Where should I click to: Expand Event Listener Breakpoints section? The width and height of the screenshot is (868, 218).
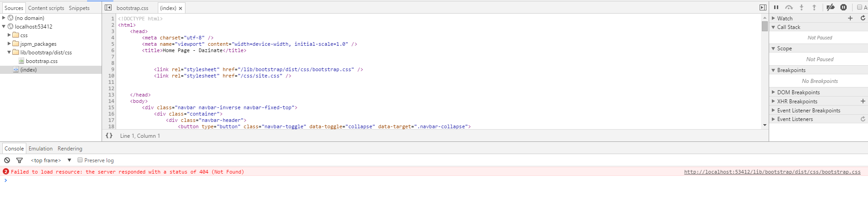click(773, 110)
